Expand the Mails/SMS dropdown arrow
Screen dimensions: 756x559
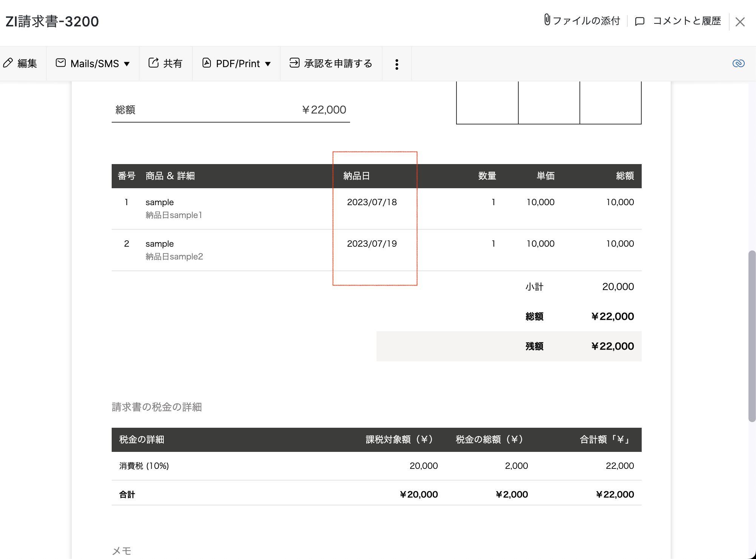click(127, 64)
